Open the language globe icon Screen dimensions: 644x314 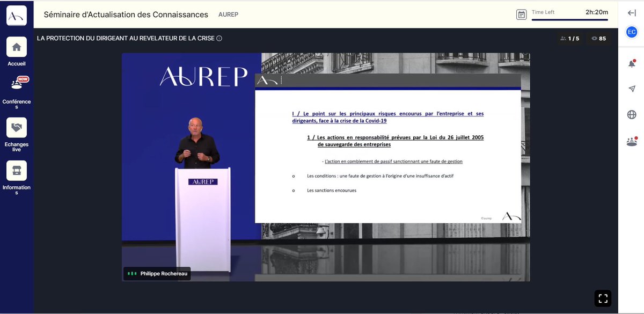point(632,114)
